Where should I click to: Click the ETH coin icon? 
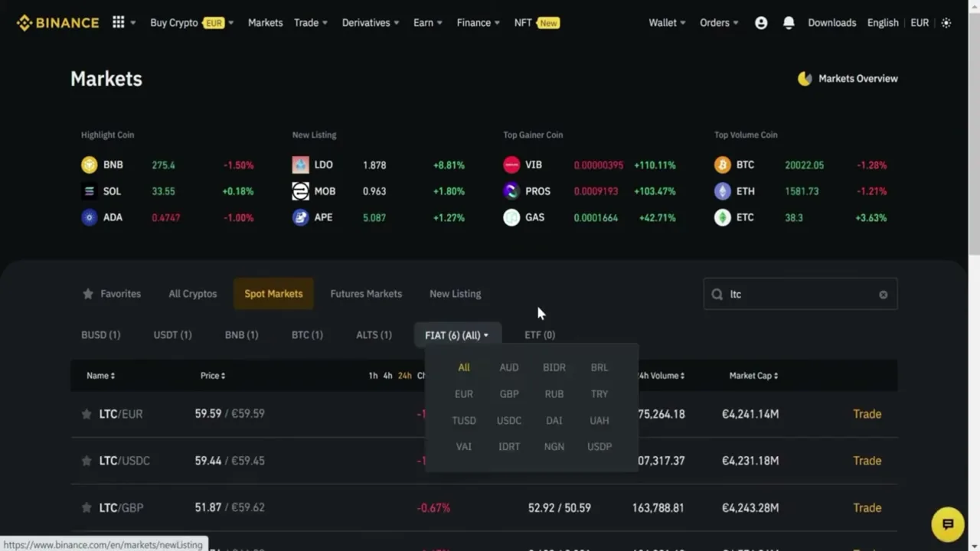723,191
